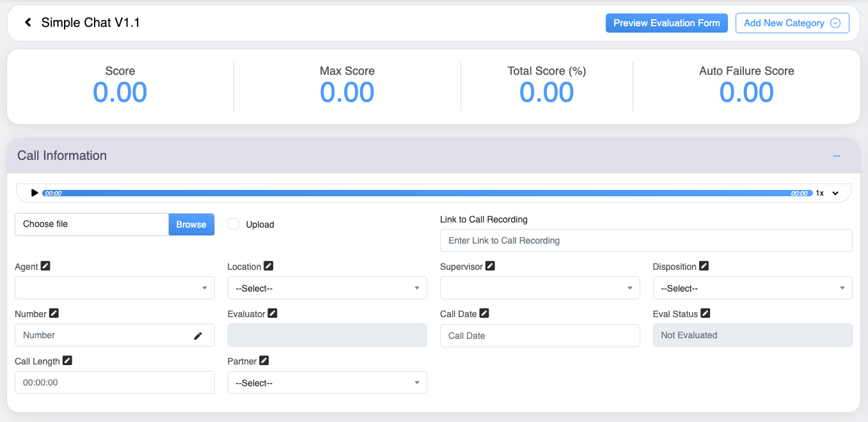868x422 pixels.
Task: Click the back arrow beside Simple Chat V1.1
Action: click(28, 23)
